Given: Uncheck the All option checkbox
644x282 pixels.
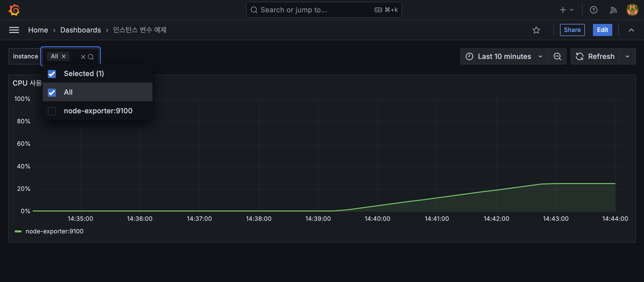Looking at the screenshot, I should pos(52,92).
